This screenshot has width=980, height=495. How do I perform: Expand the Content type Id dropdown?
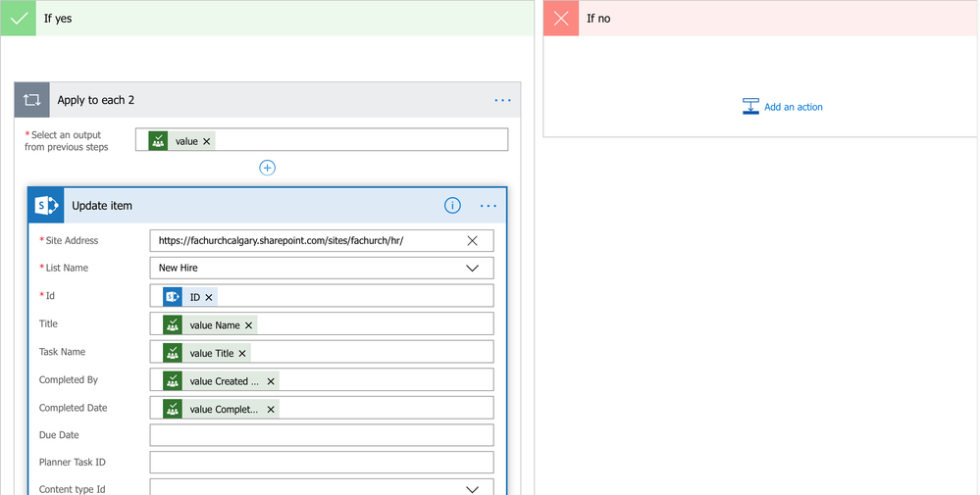(473, 489)
